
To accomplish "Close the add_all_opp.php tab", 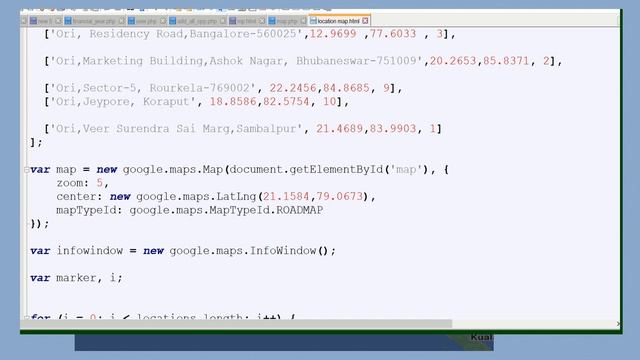I will pyautogui.click(x=223, y=21).
